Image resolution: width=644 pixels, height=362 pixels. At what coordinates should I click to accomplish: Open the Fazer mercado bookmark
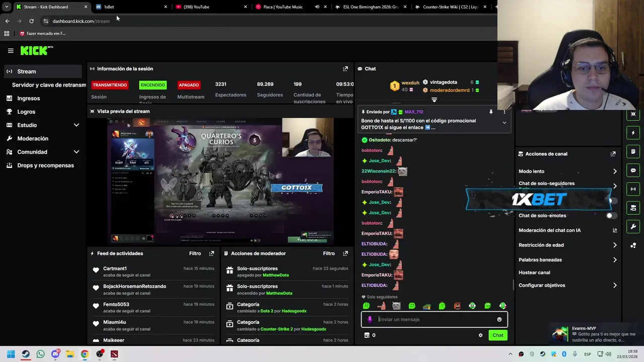(43, 34)
